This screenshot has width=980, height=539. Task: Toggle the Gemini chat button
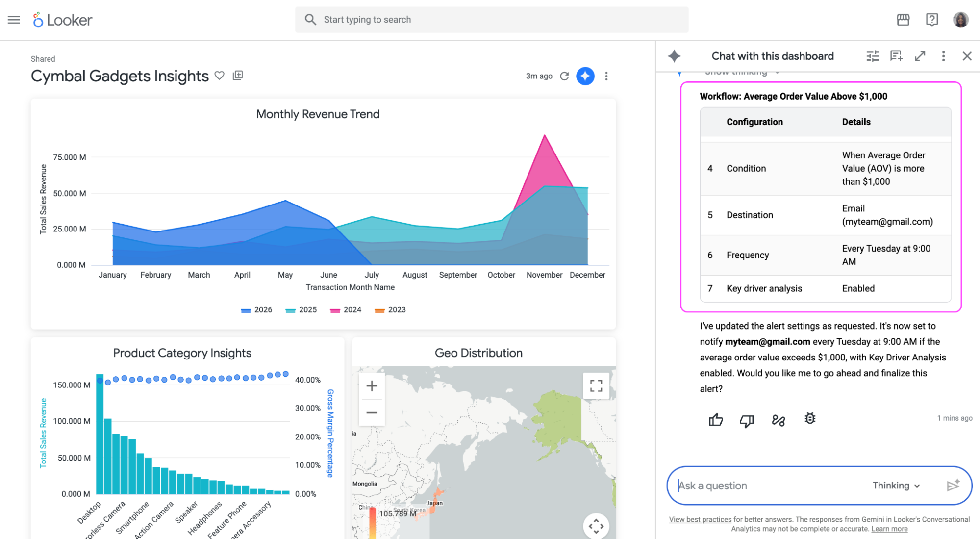[x=585, y=76]
